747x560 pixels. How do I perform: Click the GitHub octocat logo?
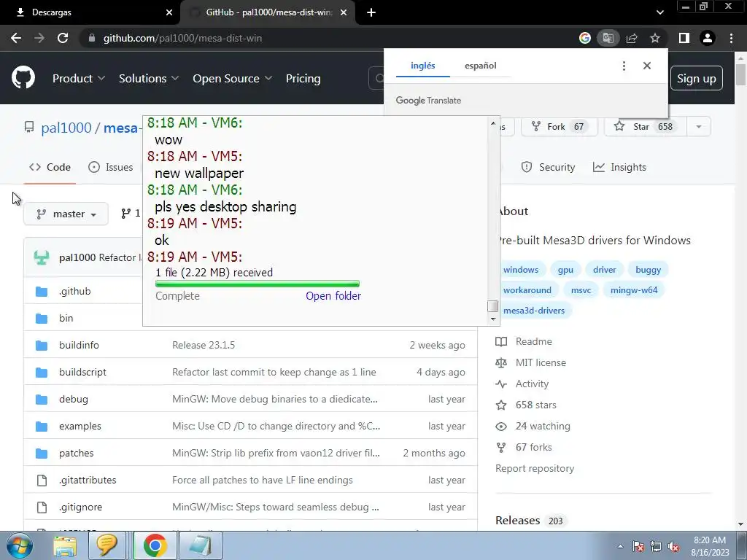pos(23,78)
